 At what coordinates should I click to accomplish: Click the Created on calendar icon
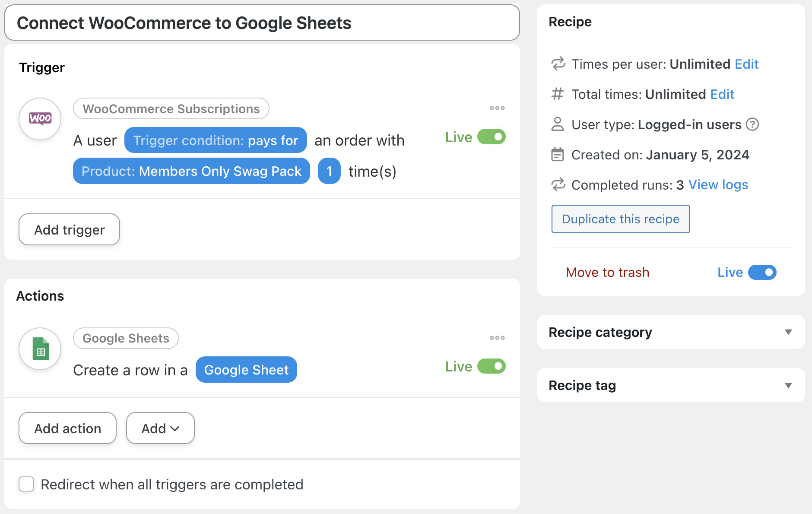tap(558, 155)
